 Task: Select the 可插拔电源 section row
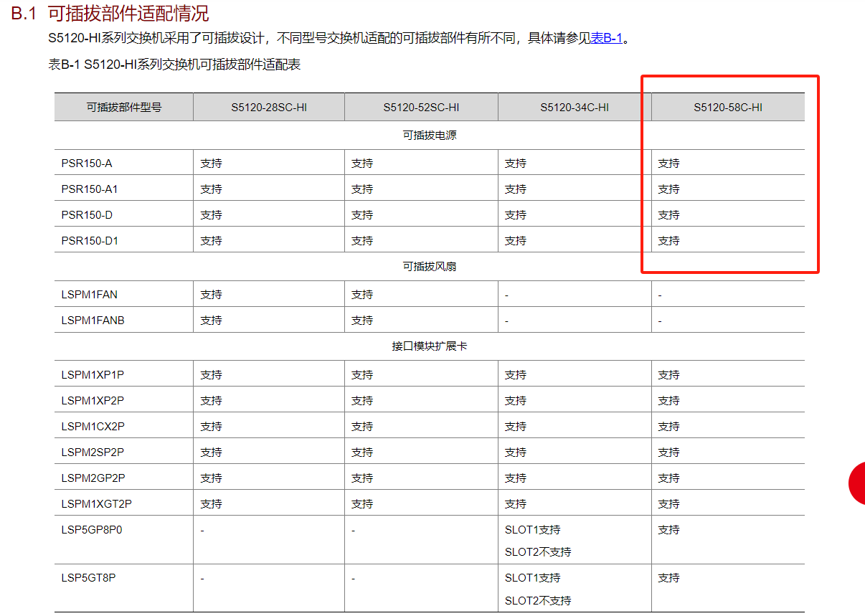click(x=430, y=135)
